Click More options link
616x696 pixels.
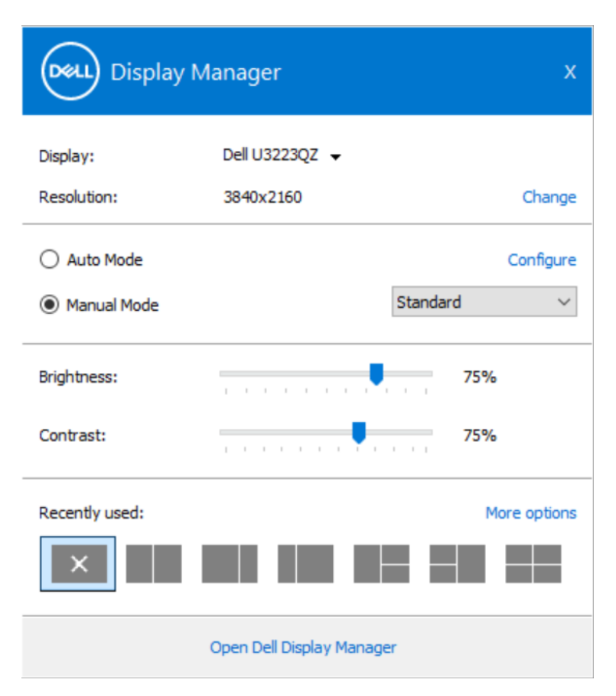530,512
